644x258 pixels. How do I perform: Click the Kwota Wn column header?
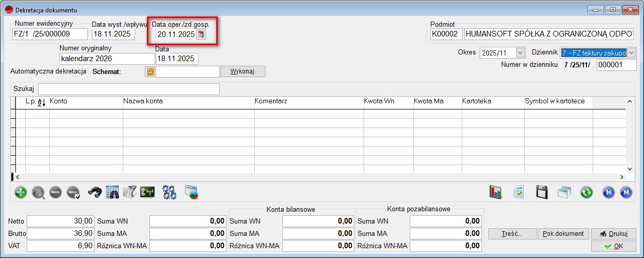click(388, 101)
